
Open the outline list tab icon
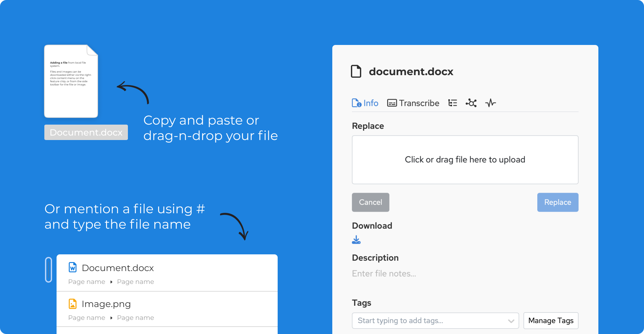(452, 103)
